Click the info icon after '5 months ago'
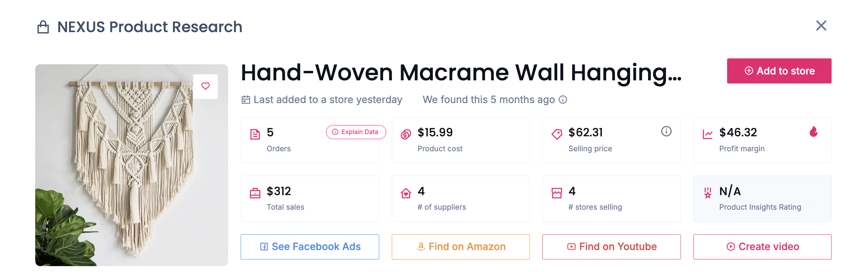Screen dimensions: 868x272 563,100
